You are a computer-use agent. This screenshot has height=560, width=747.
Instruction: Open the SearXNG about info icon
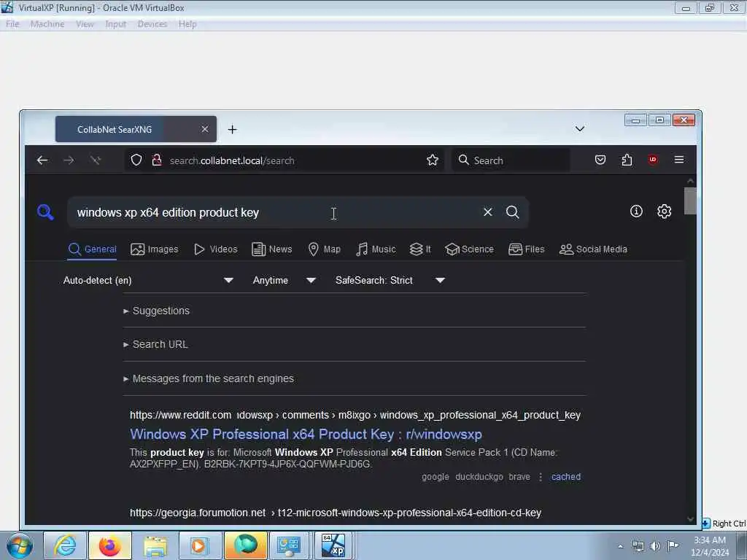(x=636, y=211)
